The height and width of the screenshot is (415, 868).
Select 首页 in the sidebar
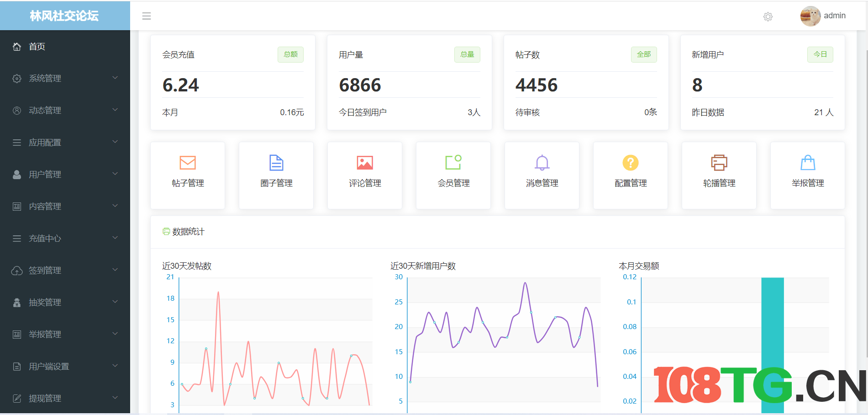(37, 46)
